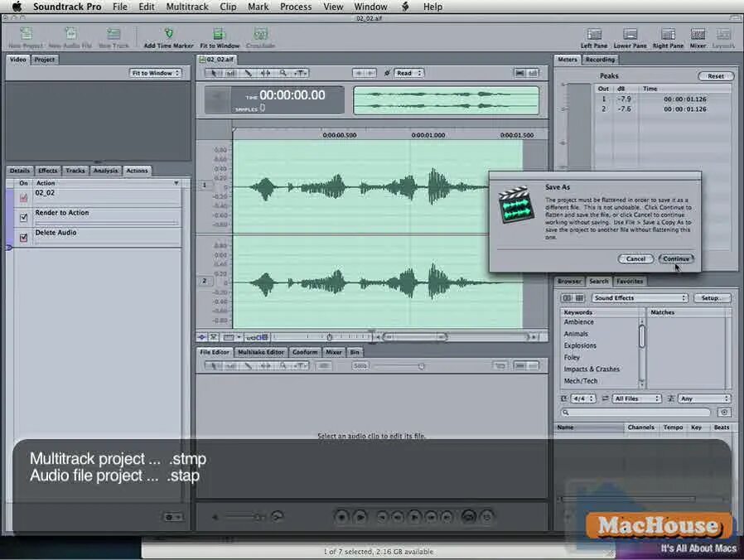Show or hide the Left Pane
The image size is (744, 560).
click(x=594, y=34)
